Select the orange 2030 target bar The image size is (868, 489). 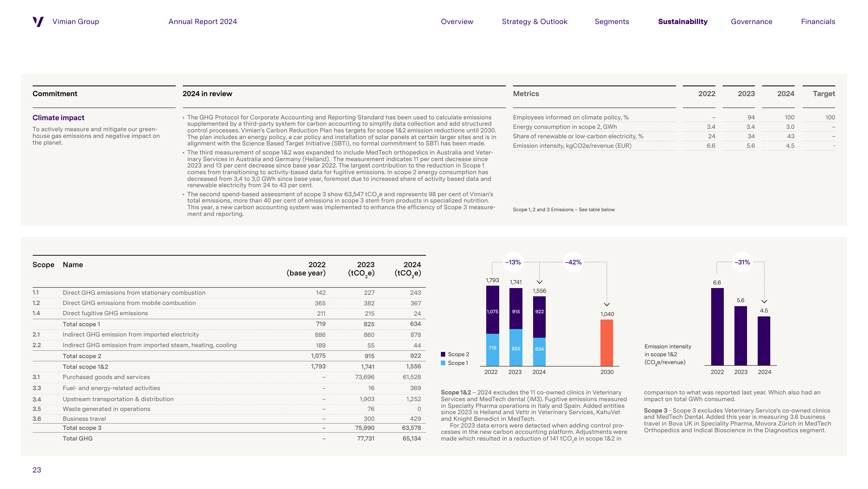click(x=607, y=343)
